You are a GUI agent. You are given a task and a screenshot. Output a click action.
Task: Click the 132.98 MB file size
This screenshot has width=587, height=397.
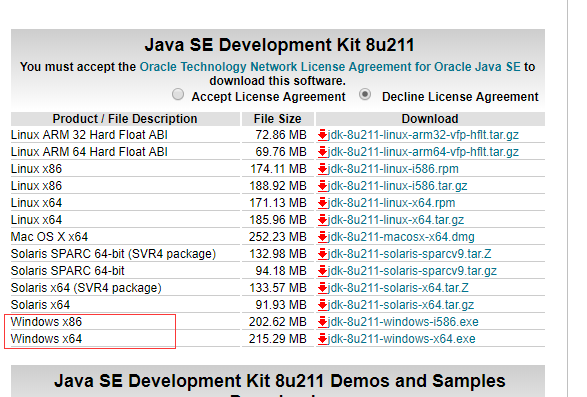[278, 254]
